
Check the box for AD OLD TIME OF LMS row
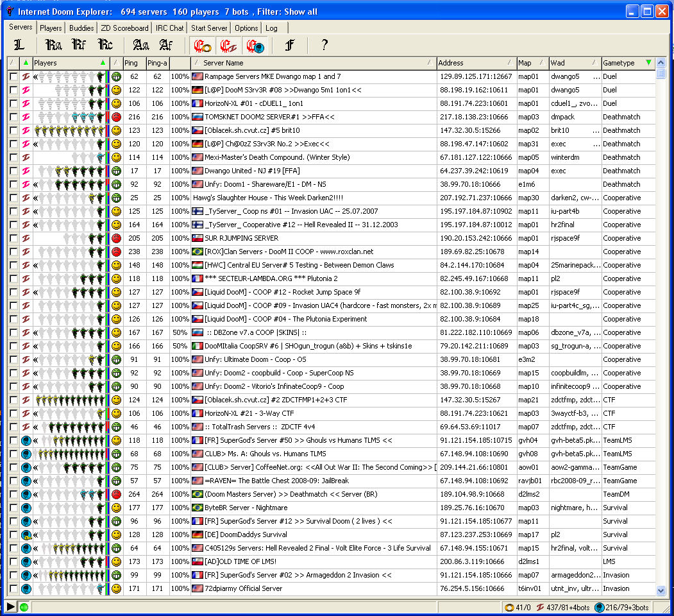coord(13,561)
